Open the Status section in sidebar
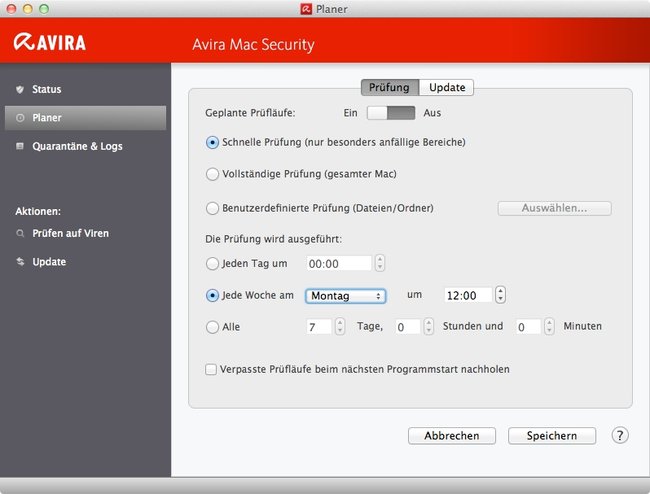Image resolution: width=650 pixels, height=494 pixels. pos(85,89)
